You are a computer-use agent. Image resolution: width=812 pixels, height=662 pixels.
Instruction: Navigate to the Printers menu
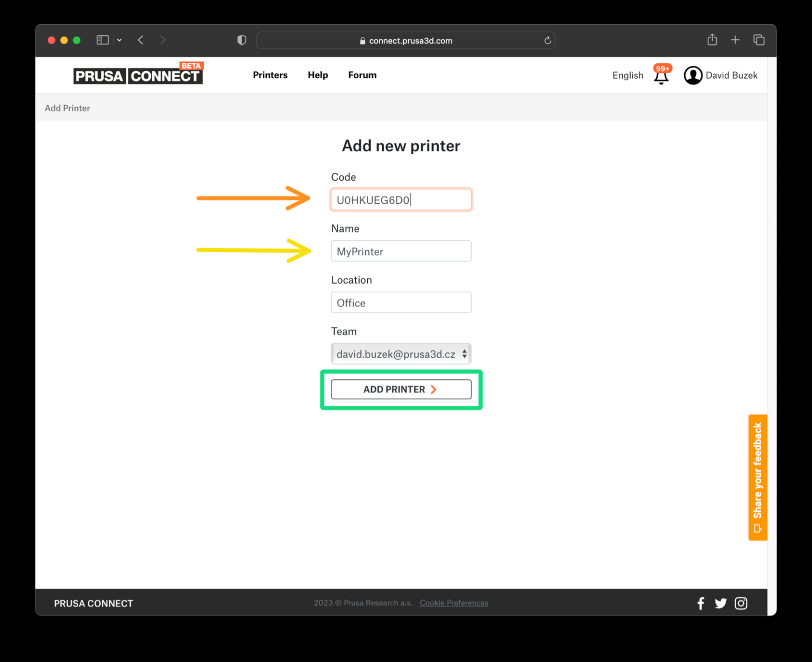[270, 75]
